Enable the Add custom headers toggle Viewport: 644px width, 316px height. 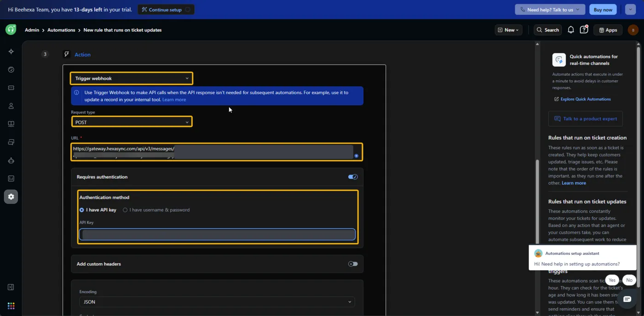pos(353,264)
